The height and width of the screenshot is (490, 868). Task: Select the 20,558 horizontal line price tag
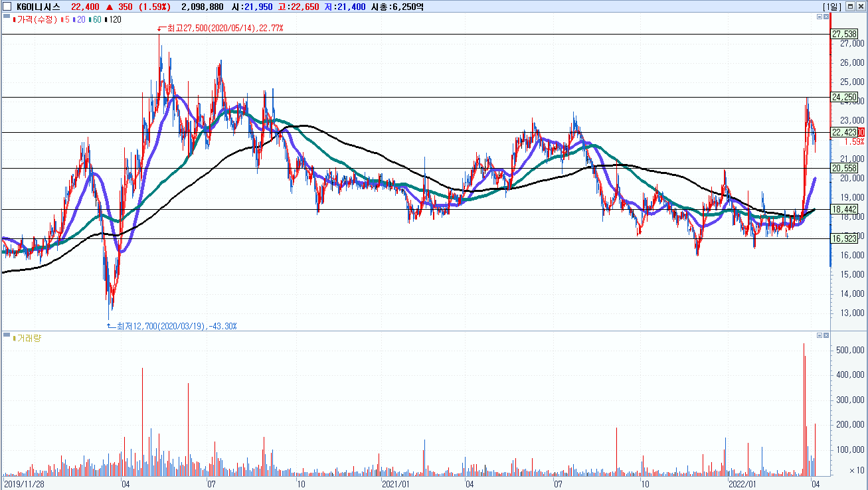(844, 168)
